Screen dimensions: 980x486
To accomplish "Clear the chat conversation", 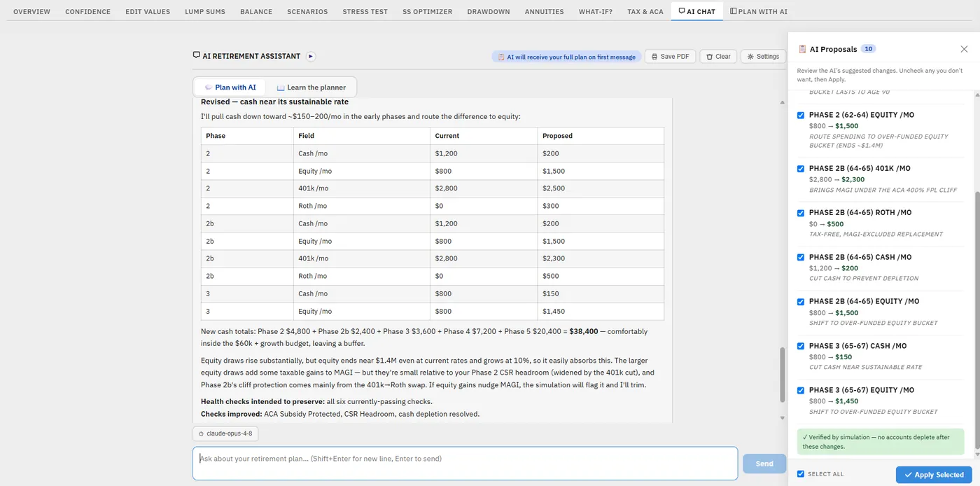I will [718, 57].
